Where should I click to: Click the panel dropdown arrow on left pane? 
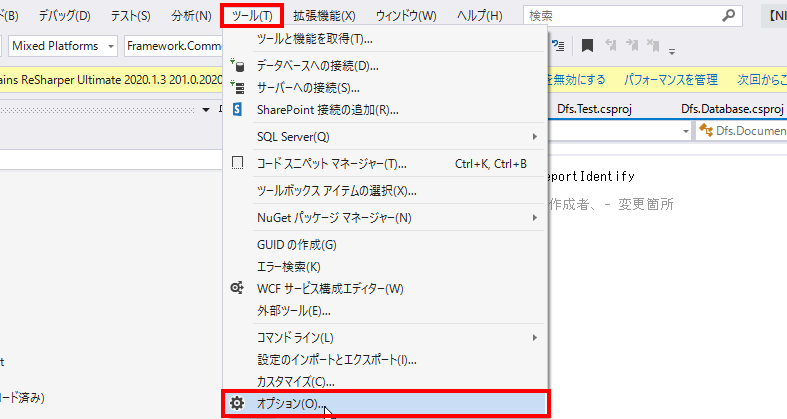(x=206, y=110)
